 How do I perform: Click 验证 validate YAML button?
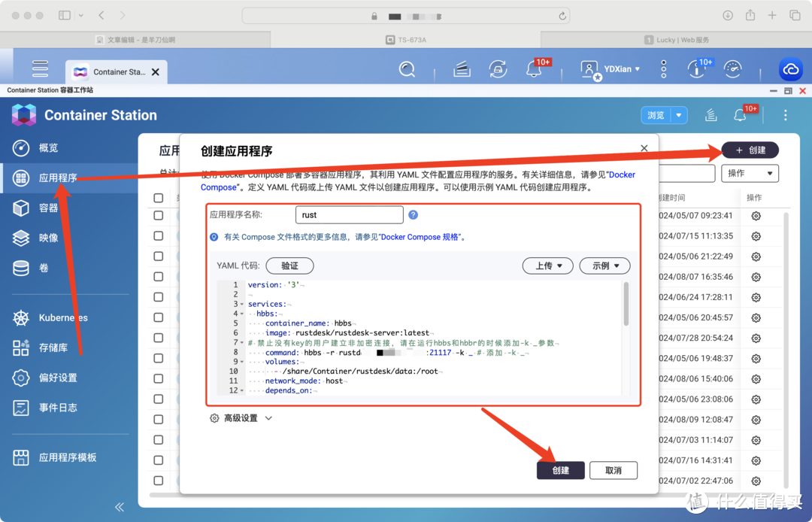point(289,266)
